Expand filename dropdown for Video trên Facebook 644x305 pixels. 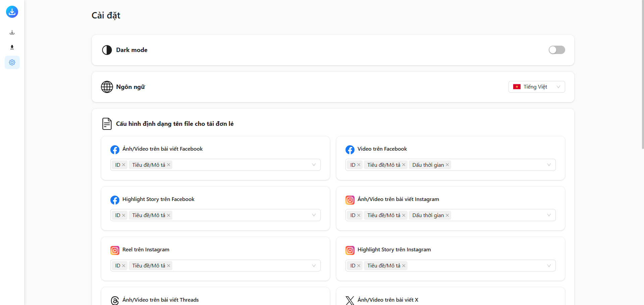point(549,165)
